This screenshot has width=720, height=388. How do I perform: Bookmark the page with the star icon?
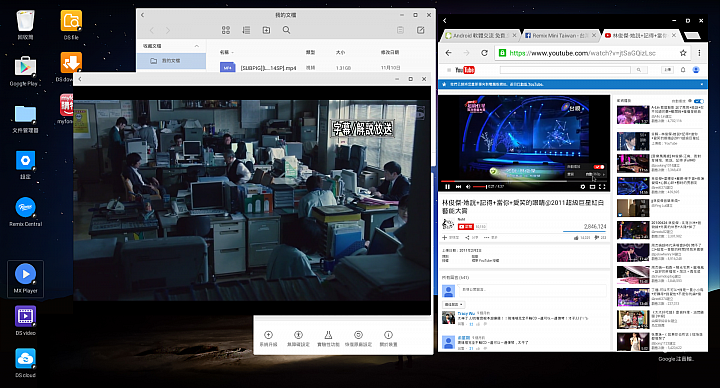coord(683,53)
